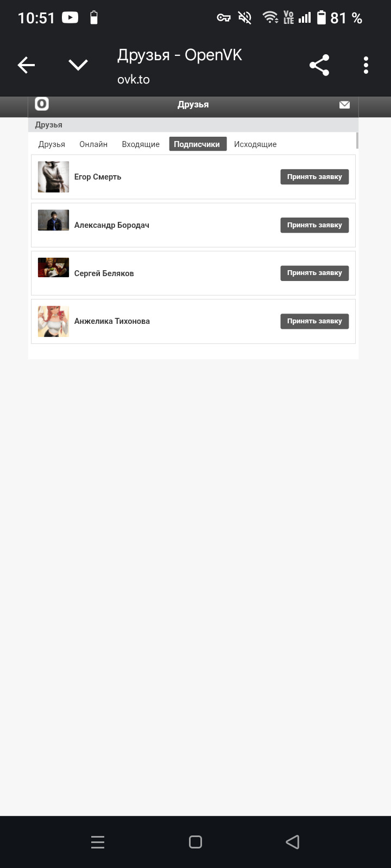Accept request from Александр Бородач
Screen dimensions: 391x868
coord(314,225)
